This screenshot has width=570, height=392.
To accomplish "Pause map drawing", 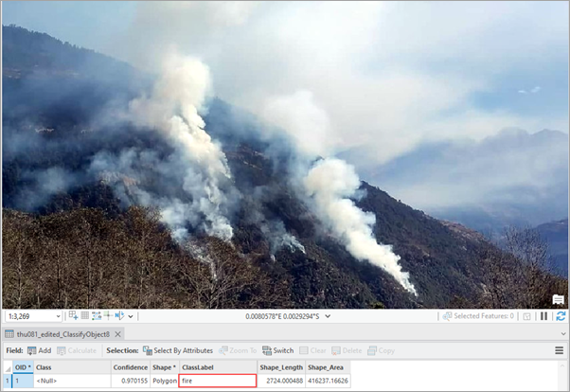I will 544,316.
